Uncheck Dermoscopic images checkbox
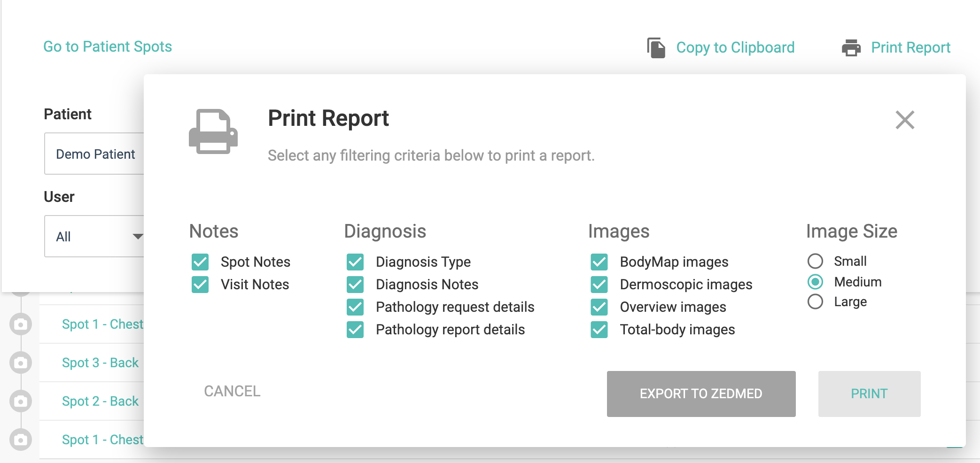 599,285
